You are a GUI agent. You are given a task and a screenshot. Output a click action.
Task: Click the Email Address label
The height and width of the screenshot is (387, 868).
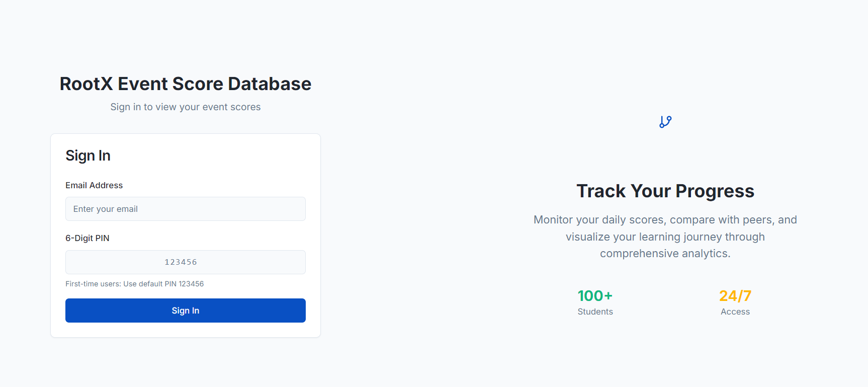(x=94, y=185)
